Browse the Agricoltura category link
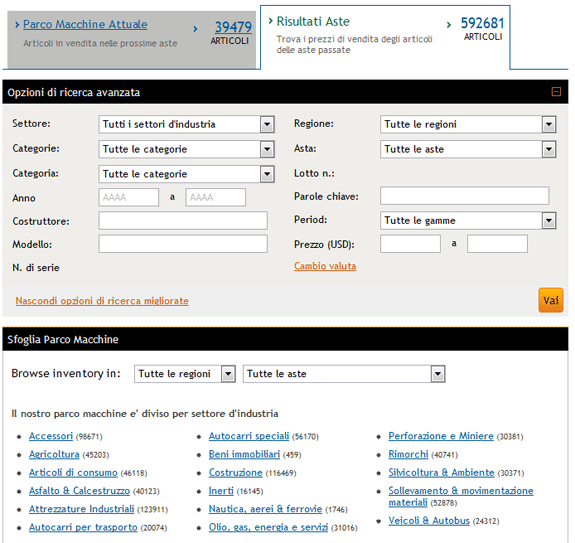This screenshot has width=575, height=543. pos(54,454)
